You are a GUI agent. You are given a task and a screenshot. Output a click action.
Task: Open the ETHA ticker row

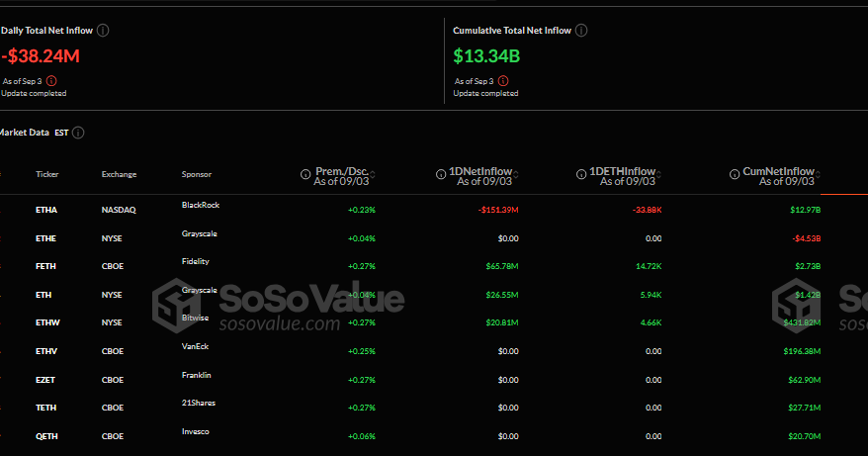point(46,211)
